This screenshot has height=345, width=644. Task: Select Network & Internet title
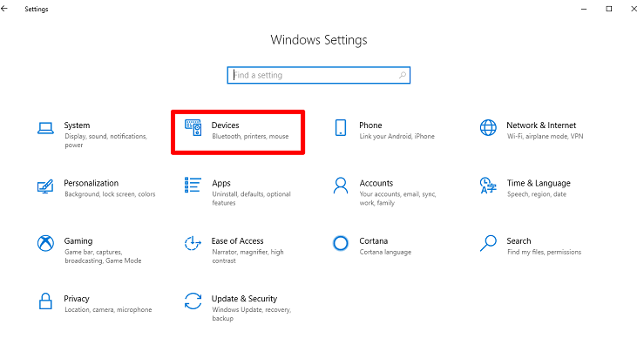(541, 125)
